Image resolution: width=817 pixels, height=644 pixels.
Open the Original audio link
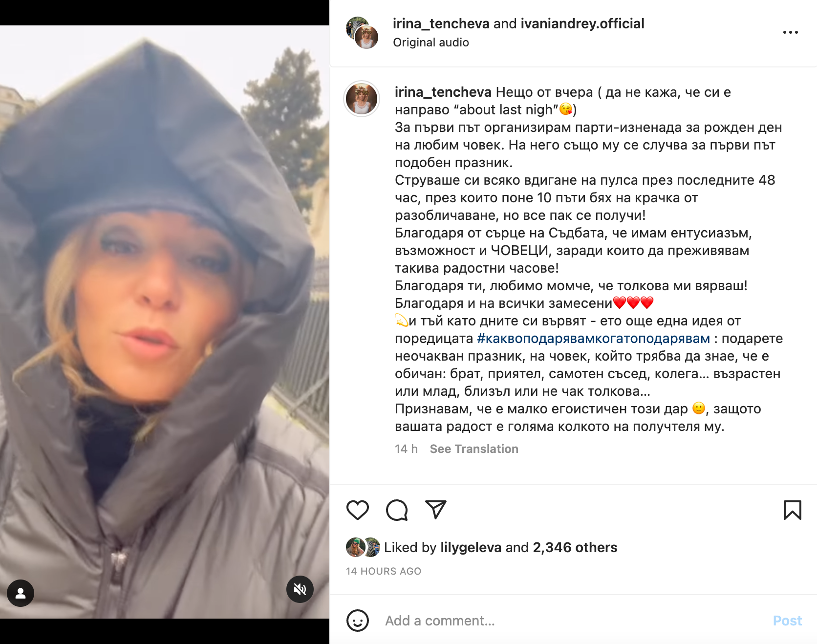tap(431, 43)
